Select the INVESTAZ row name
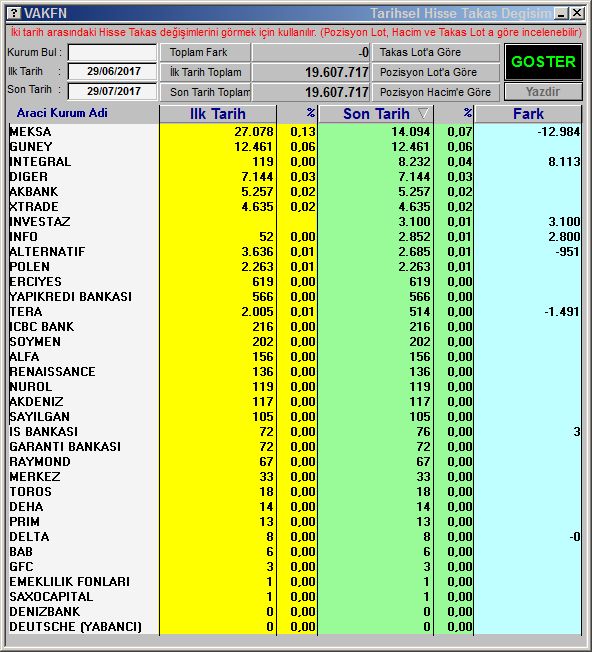The height and width of the screenshot is (652, 592). point(40,222)
